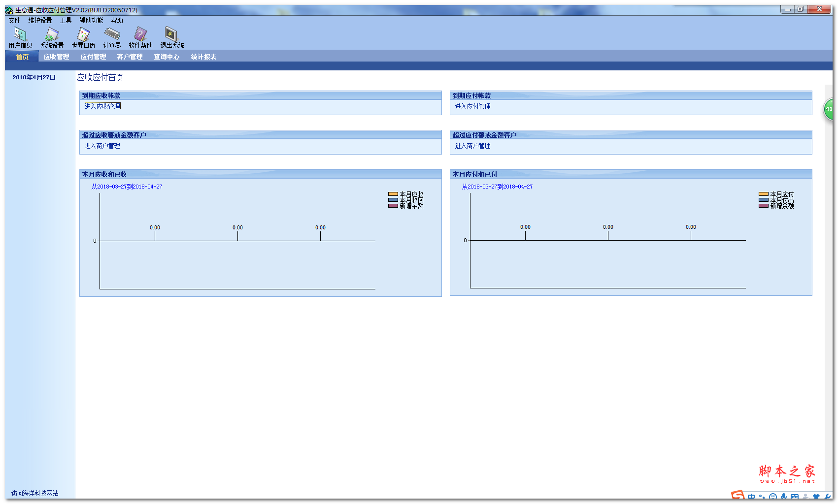Click the 到期应收帐款 panel header
Screen dimensions: 838x504
click(x=261, y=95)
